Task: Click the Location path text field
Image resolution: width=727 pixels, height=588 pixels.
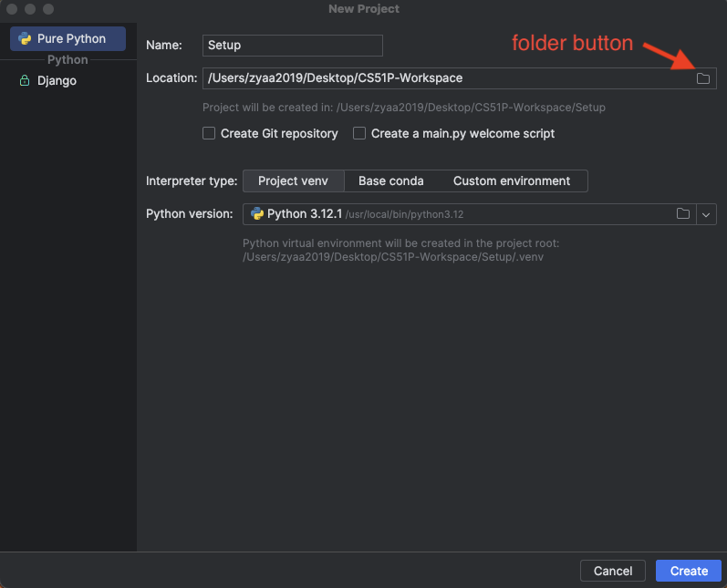Action: coord(438,78)
